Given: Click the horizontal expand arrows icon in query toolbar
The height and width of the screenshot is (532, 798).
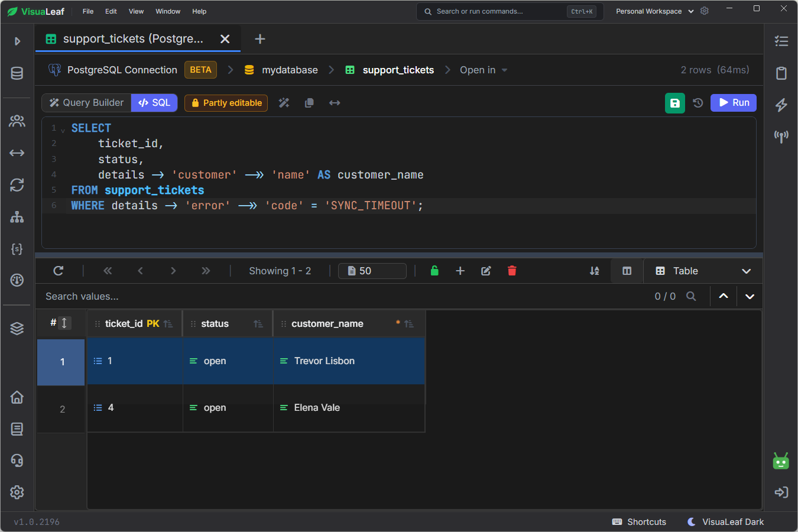Looking at the screenshot, I should point(335,103).
